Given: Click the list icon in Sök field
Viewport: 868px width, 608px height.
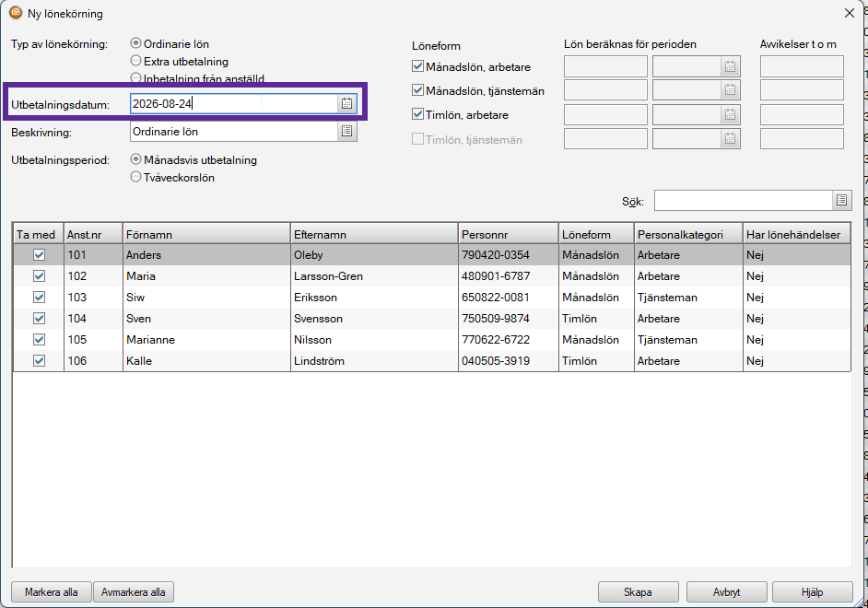Looking at the screenshot, I should click(842, 200).
